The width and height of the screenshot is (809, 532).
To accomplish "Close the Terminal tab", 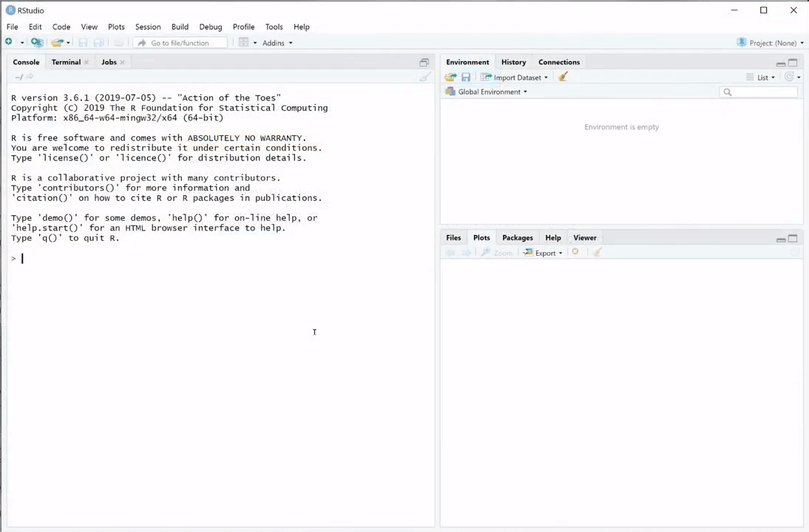I will pyautogui.click(x=87, y=63).
